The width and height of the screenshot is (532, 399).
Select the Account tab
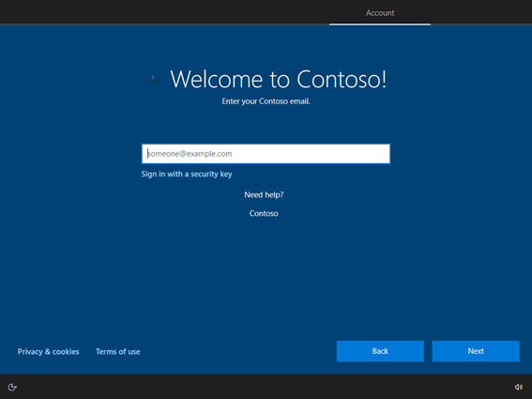tap(380, 13)
